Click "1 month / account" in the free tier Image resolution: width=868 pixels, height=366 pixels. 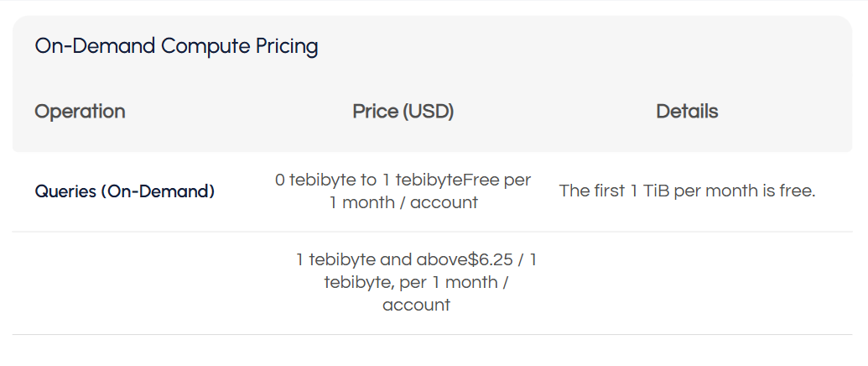pyautogui.click(x=403, y=202)
